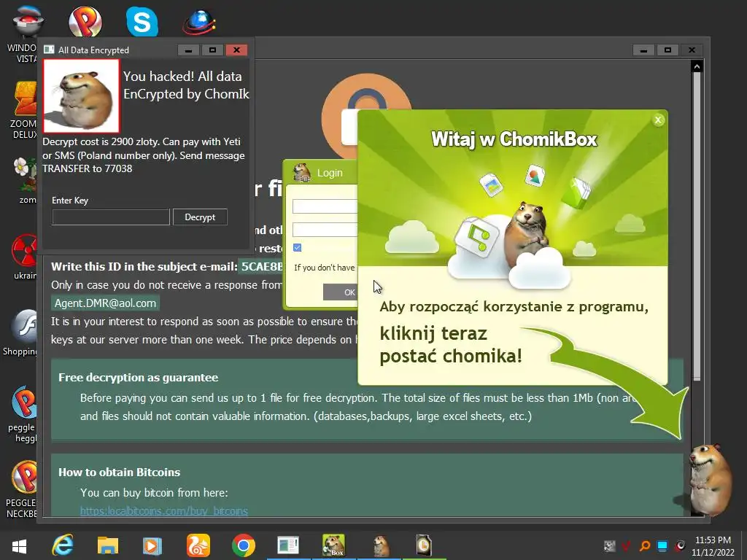747x560 pixels.
Task: Open the Windows Start button
Action: coord(19,545)
